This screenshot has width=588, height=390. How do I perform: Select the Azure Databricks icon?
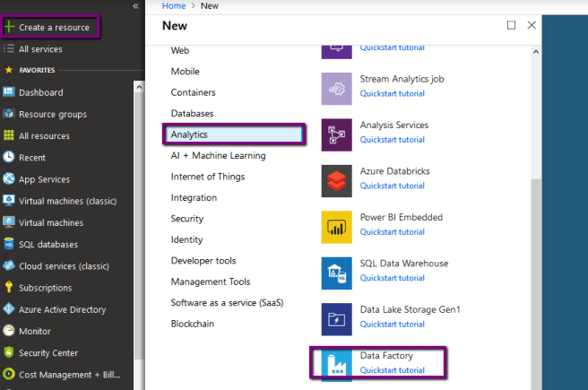(336, 180)
